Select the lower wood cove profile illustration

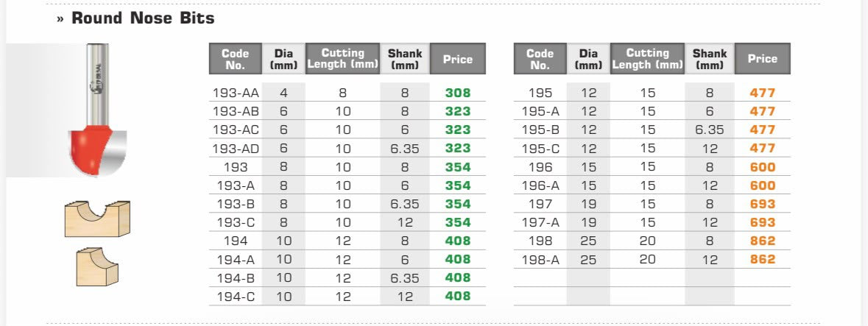(97, 267)
